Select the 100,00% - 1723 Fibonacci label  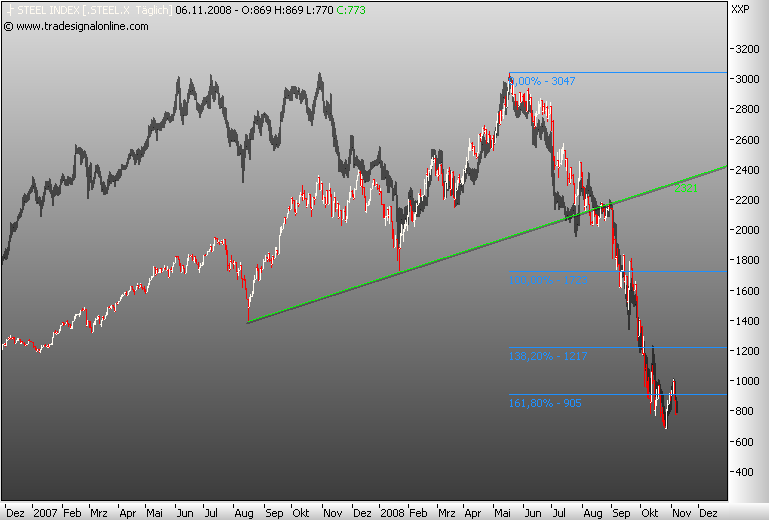pos(548,280)
